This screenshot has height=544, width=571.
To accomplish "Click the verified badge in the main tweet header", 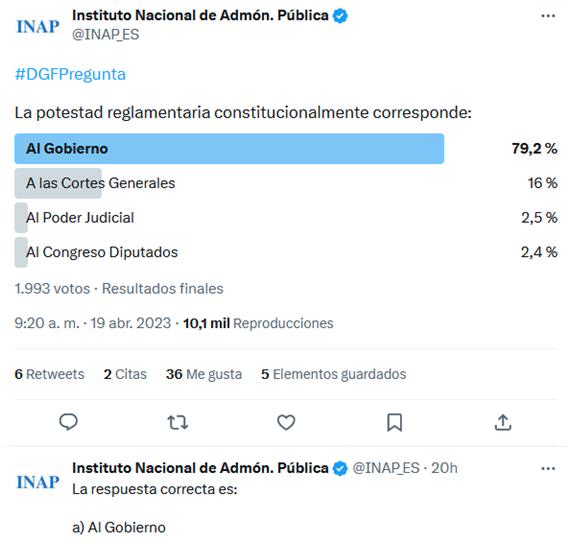I will pos(340,16).
